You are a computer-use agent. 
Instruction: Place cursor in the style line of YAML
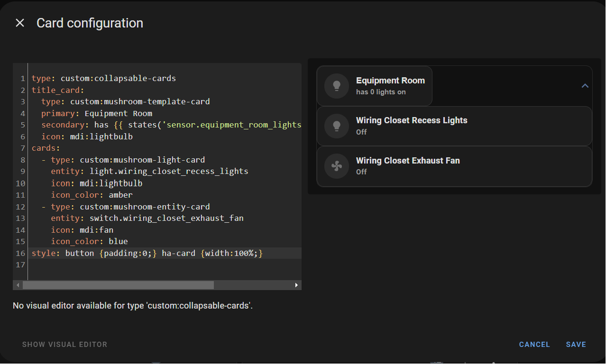coord(147,254)
